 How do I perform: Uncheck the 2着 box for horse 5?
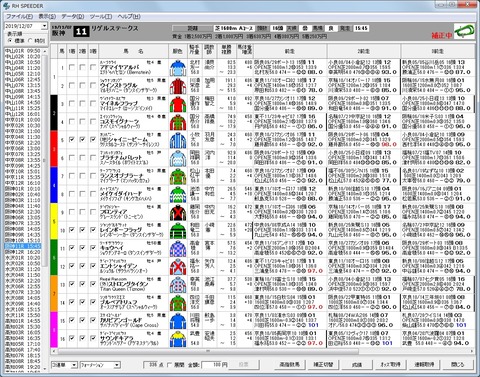82,140
